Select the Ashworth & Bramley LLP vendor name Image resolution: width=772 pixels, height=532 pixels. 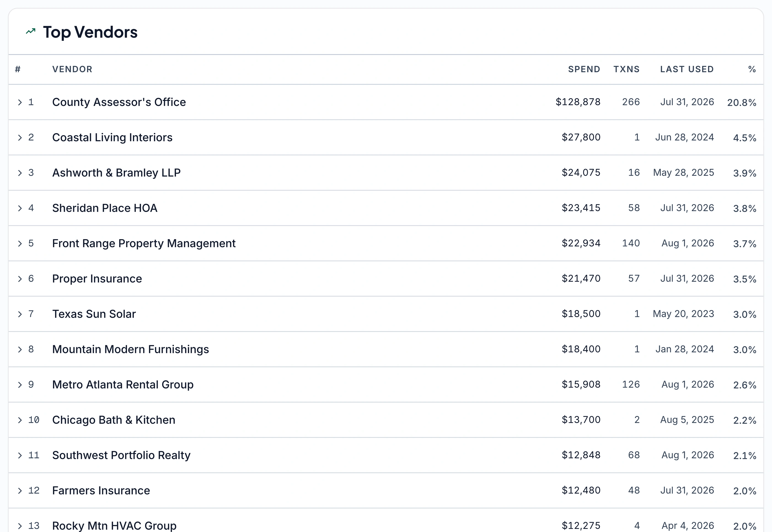pos(116,173)
